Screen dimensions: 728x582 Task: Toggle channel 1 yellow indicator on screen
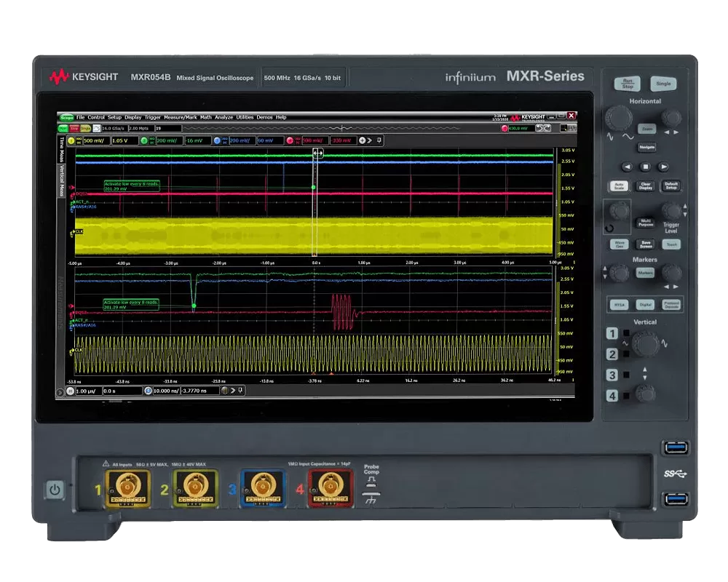[x=71, y=140]
